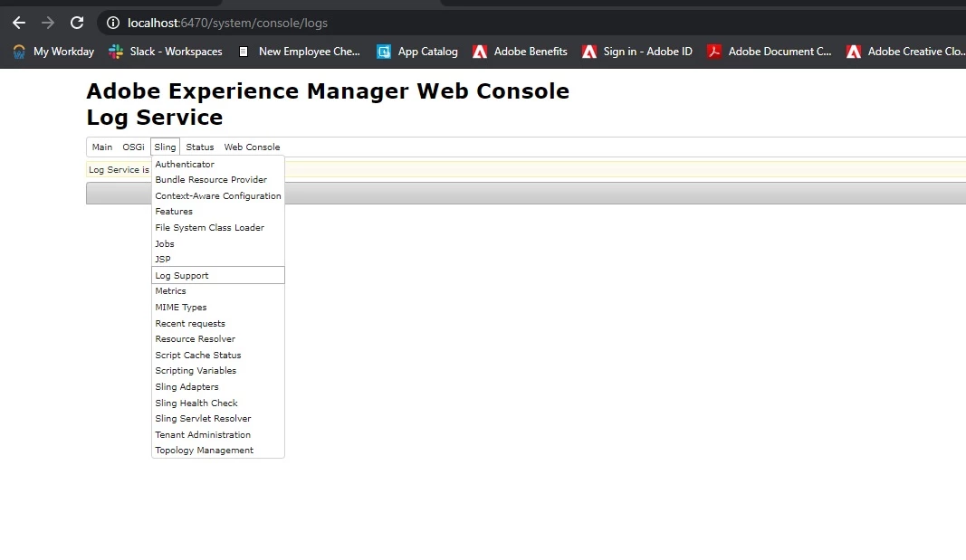Open the App Catalog bookmark
The image size is (966, 560).
click(417, 52)
